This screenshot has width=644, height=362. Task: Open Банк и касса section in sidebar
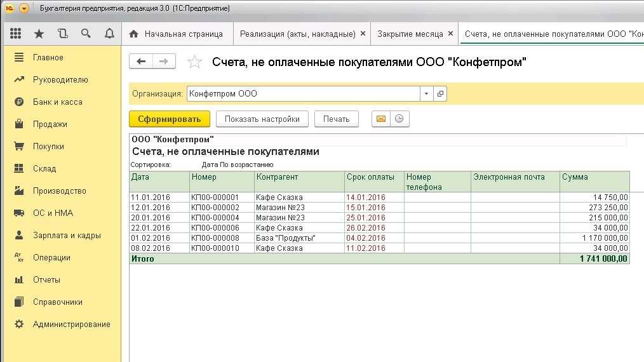click(x=58, y=102)
